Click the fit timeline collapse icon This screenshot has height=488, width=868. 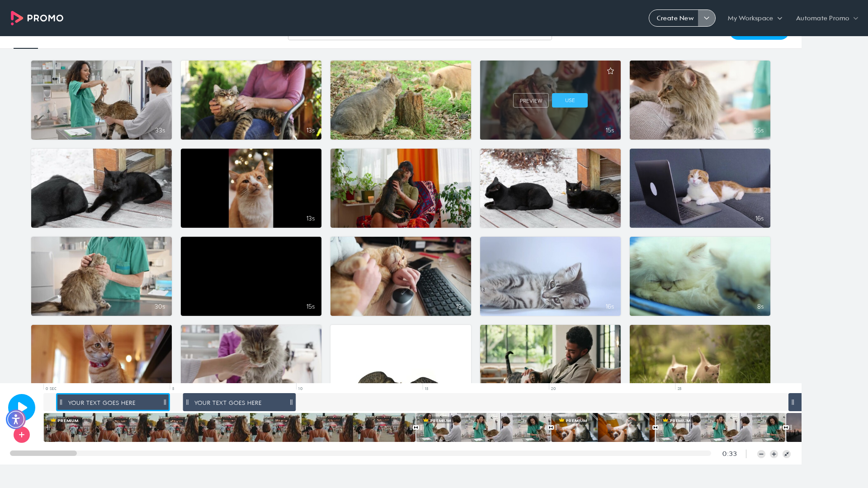point(787,454)
